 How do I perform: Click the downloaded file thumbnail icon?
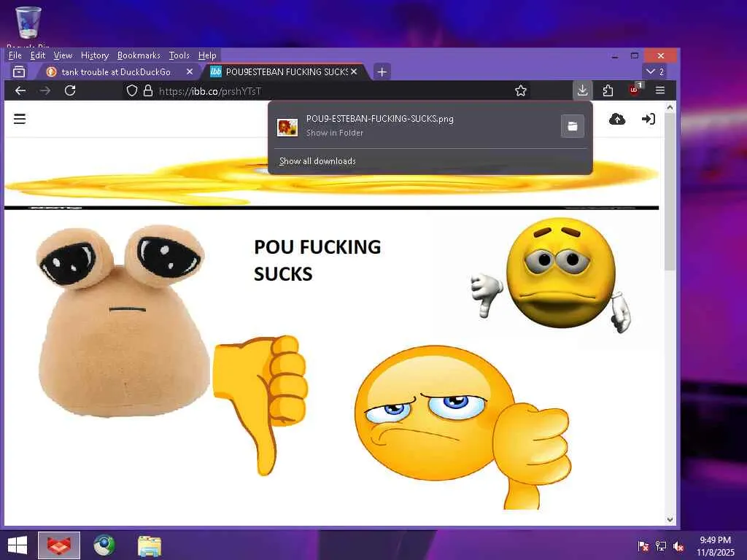coord(287,127)
